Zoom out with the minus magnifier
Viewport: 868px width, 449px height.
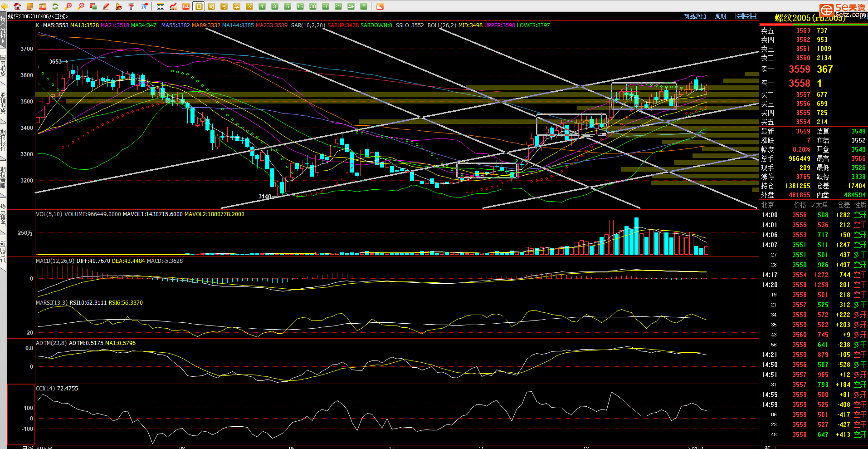(x=81, y=6)
